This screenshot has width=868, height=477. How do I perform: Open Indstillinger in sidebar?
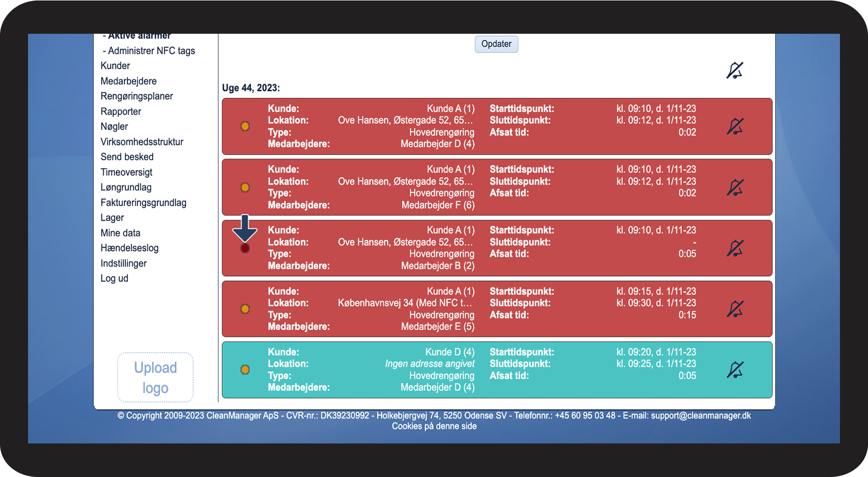point(124,263)
